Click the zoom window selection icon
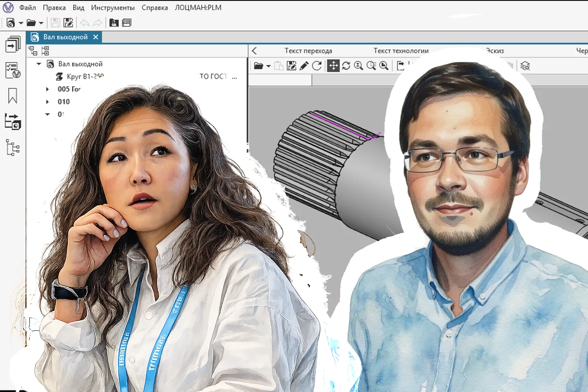This screenshot has height=392, width=588. 371,66
